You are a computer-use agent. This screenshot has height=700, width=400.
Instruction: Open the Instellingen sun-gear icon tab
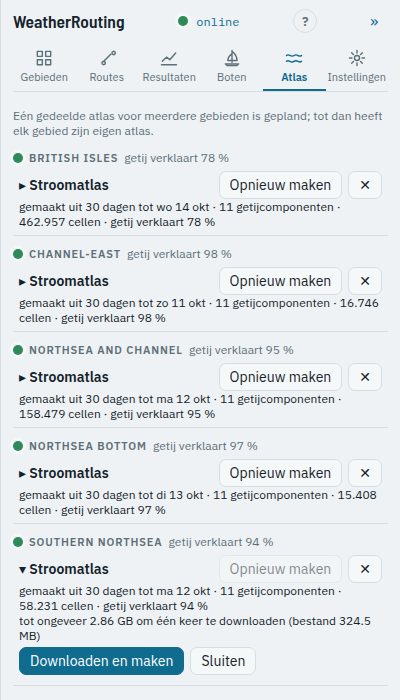[x=357, y=67]
